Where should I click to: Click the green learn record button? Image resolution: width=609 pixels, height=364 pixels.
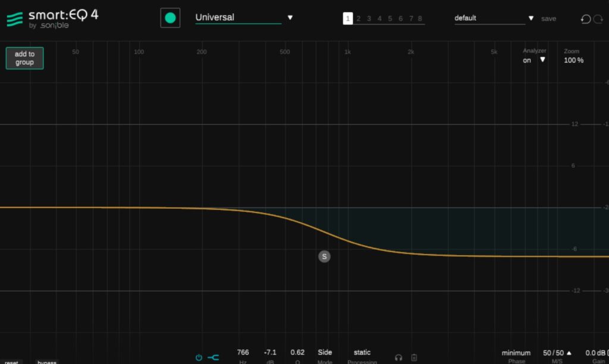point(170,18)
